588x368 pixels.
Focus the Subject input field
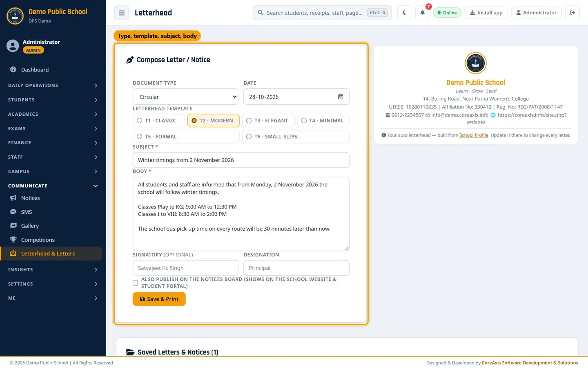(241, 160)
